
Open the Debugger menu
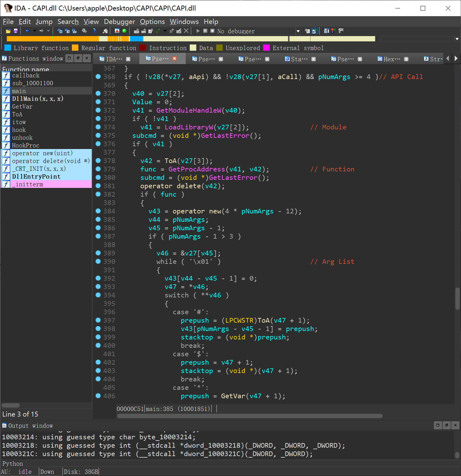tap(119, 22)
